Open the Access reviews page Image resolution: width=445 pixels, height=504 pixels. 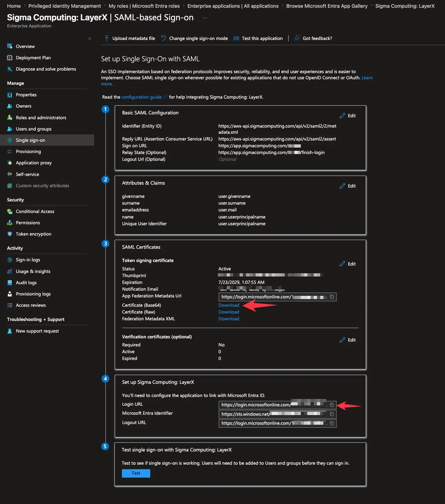click(x=31, y=305)
